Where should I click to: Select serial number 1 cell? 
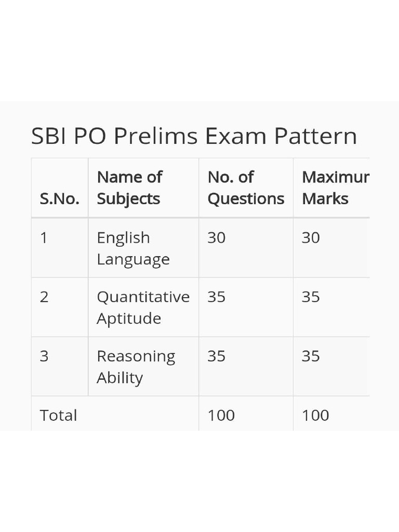(x=44, y=238)
